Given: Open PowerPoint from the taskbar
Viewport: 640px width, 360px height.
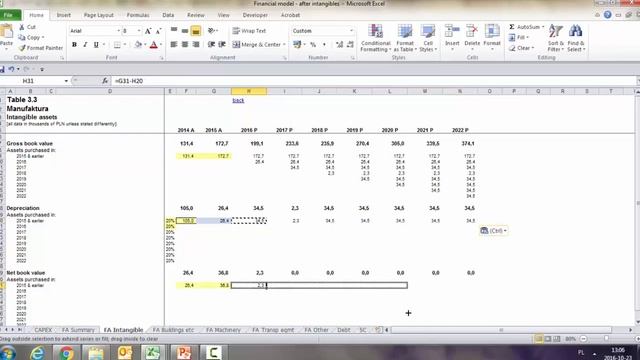Looking at the screenshot, I should tap(184, 352).
